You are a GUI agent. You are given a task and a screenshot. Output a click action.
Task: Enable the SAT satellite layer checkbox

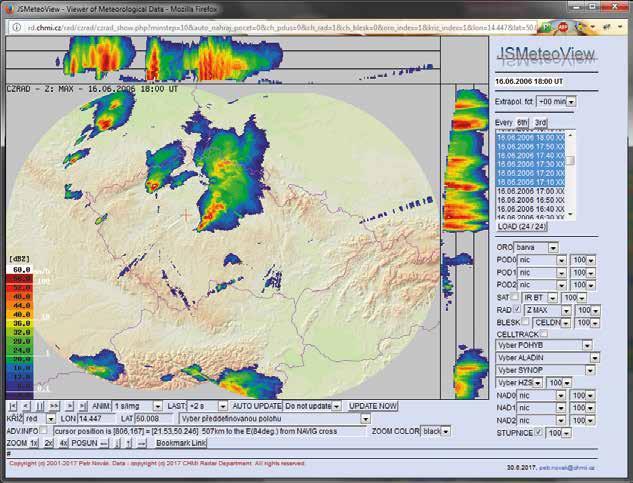coord(514,297)
